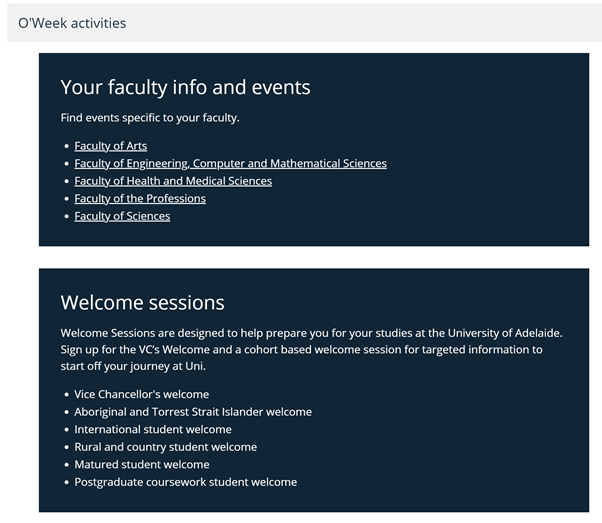Go to the Faculty of Sciences link
The height and width of the screenshot is (523, 602).
122,216
